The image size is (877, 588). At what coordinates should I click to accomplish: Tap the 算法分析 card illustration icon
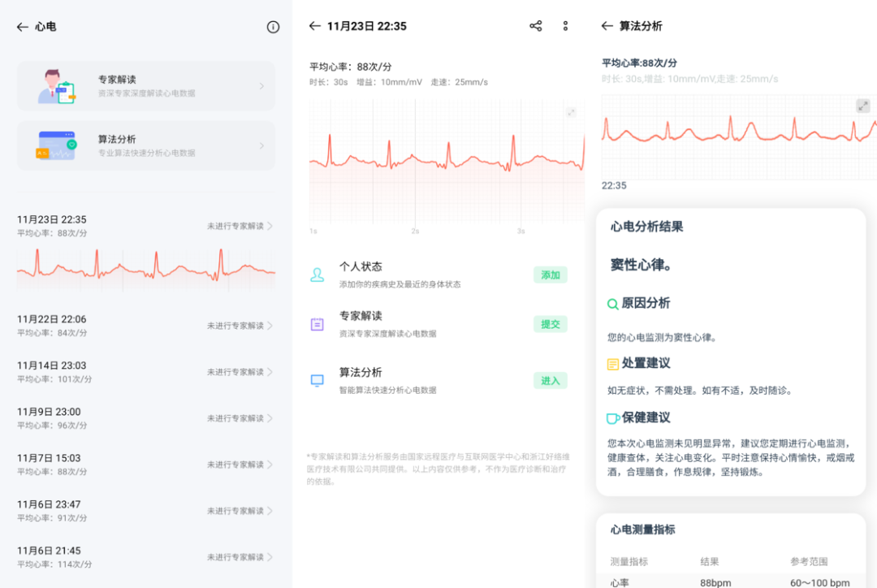(x=57, y=145)
